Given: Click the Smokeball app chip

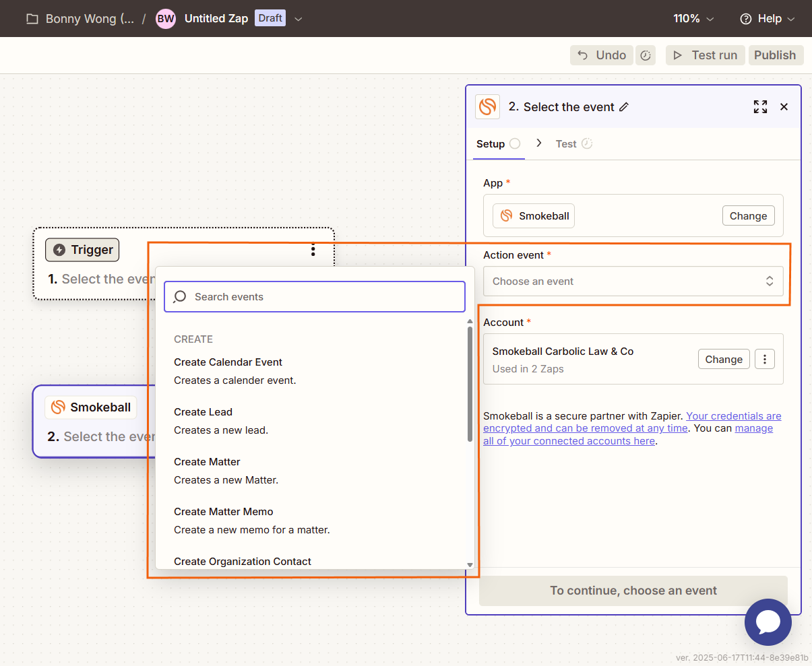Looking at the screenshot, I should click(x=534, y=215).
